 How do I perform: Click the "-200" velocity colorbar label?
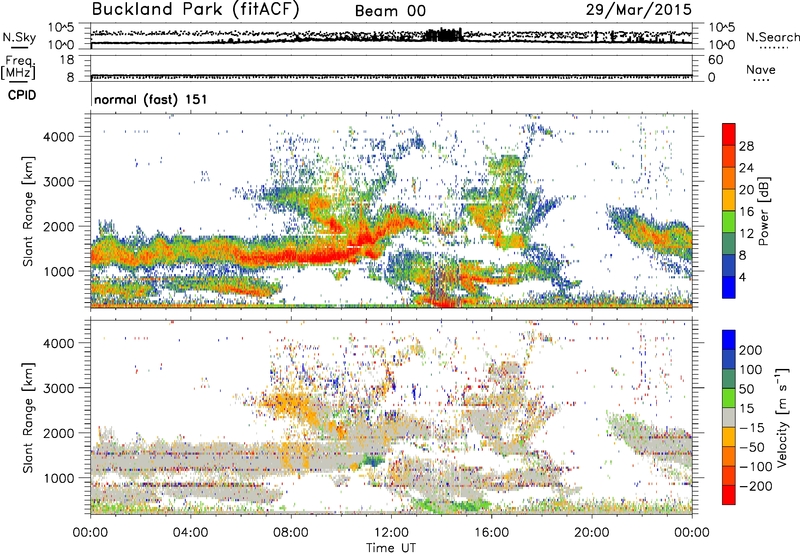755,486
